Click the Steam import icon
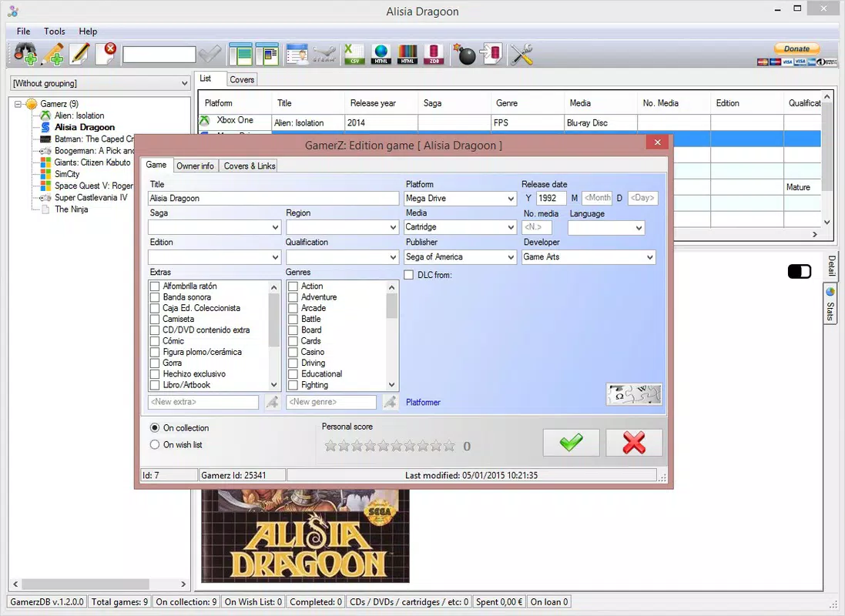 [x=325, y=54]
